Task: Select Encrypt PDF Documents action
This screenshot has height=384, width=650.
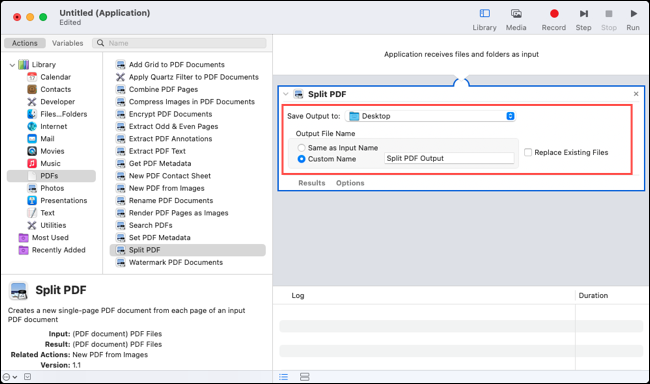Action: click(170, 114)
